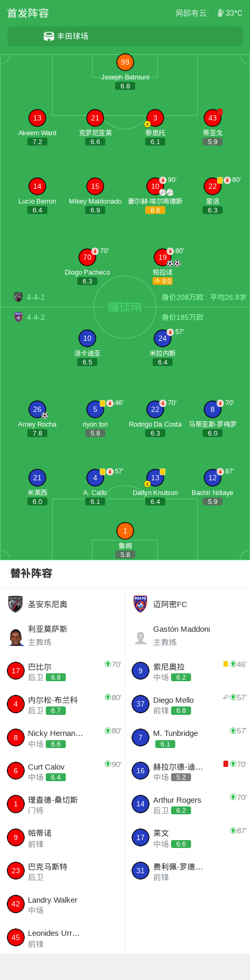Open player 24 米拉内斯 badge
The width and height of the screenshot is (250, 980).
pyautogui.click(x=163, y=338)
